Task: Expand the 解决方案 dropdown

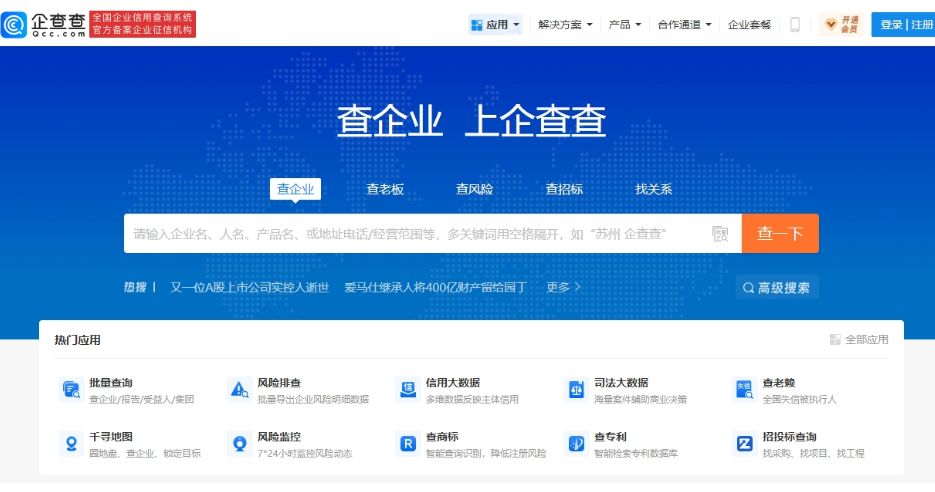Action: [565, 24]
